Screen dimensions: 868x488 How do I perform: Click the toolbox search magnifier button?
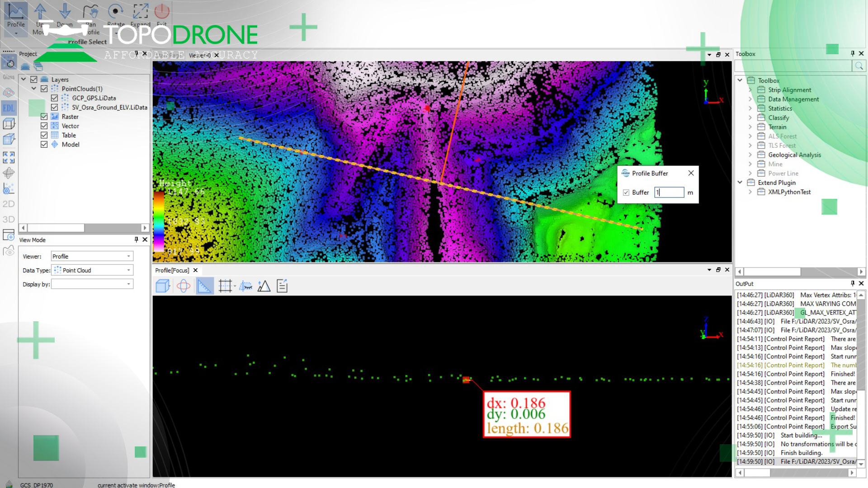point(859,66)
